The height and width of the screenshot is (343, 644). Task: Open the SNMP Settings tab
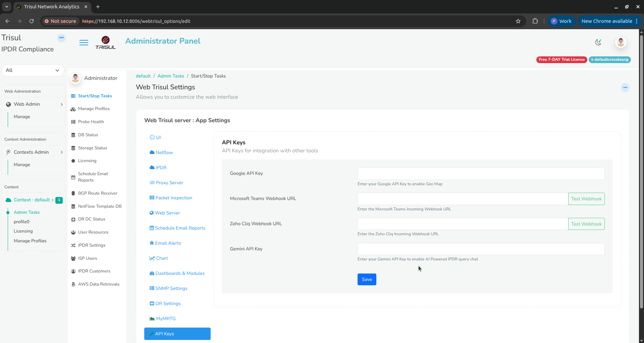[168, 288]
